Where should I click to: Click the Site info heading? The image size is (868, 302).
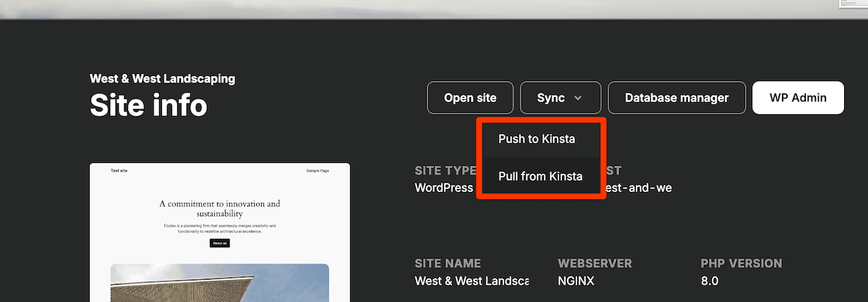tap(148, 106)
